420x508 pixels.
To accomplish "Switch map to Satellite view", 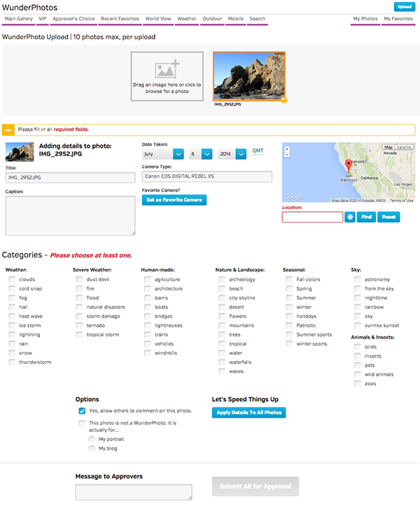I will 404,147.
